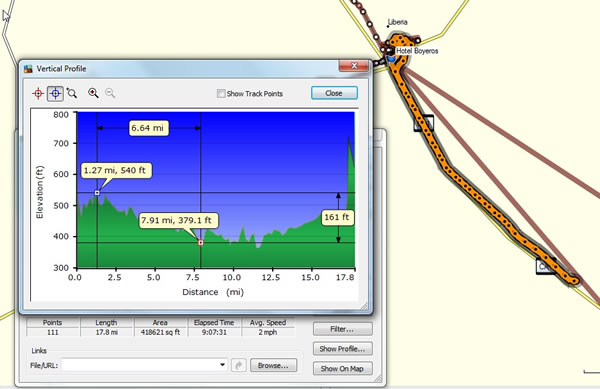Open Show Profile... button
The width and height of the screenshot is (600, 389).
coord(342,349)
